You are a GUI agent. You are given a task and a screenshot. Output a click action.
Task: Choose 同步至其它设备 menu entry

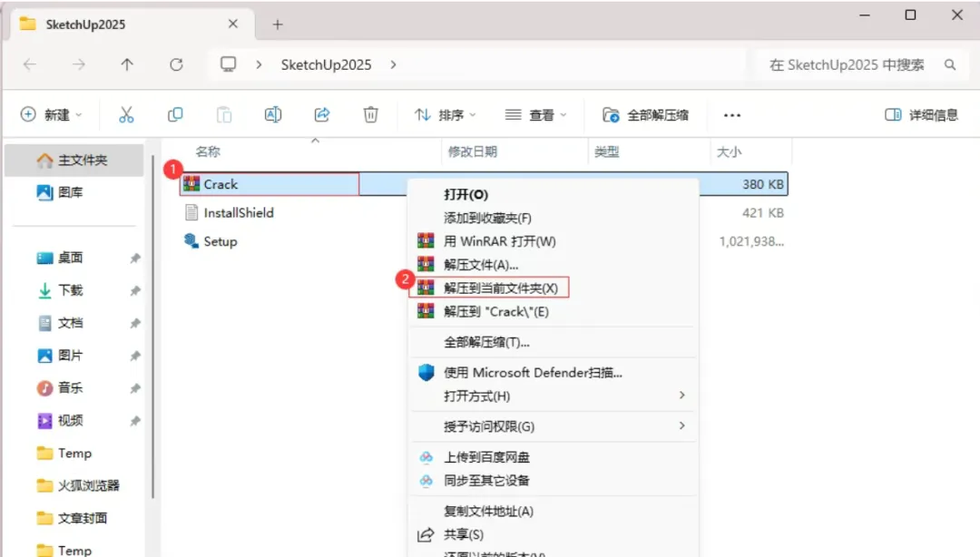pyautogui.click(x=554, y=480)
